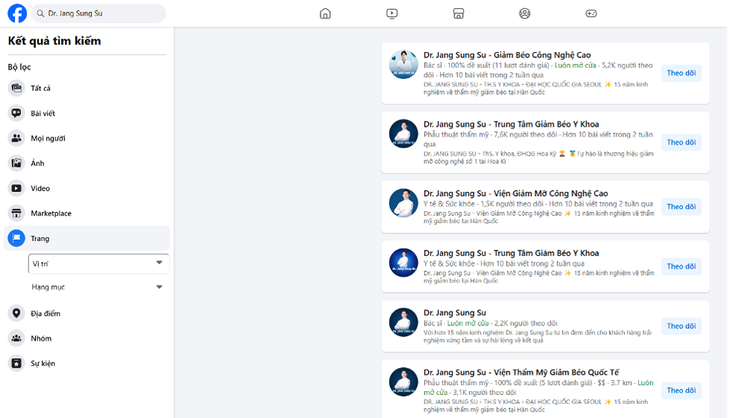This screenshot has height=418, width=730.
Task: Click the 'Mọi người' people icon
Action: (x=16, y=138)
